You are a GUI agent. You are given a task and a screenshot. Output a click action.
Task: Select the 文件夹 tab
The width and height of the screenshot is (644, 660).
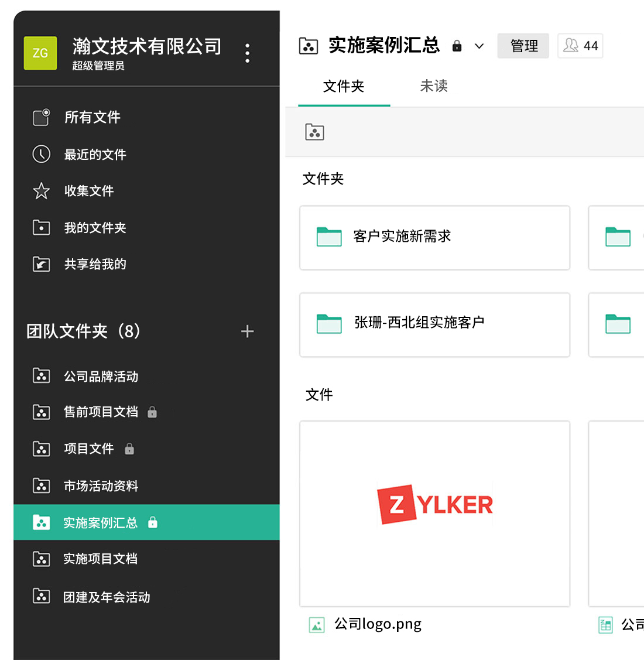coord(344,87)
